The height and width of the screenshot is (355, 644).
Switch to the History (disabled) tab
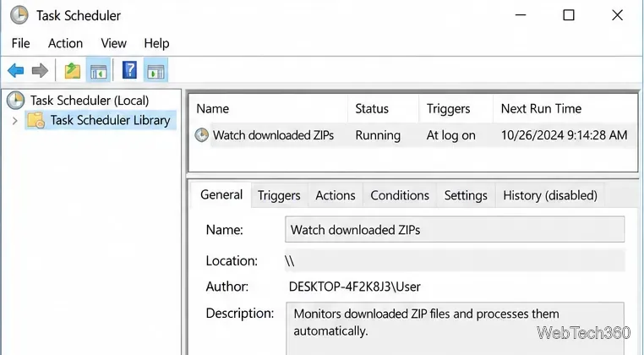(550, 195)
